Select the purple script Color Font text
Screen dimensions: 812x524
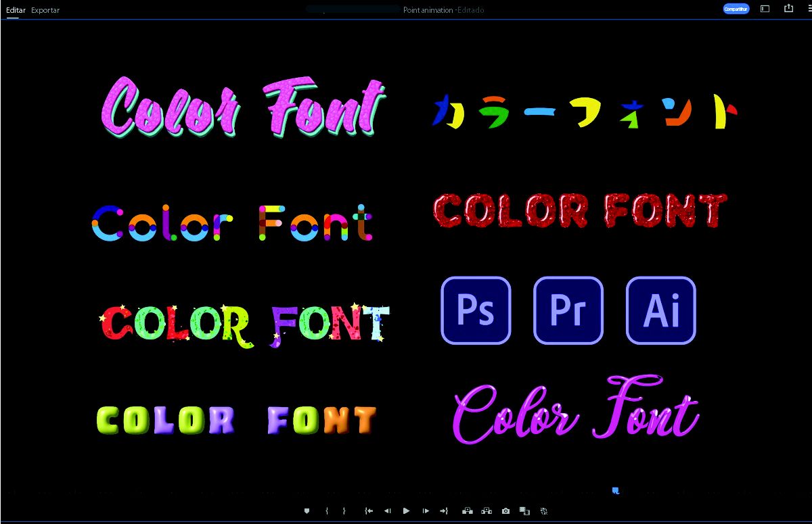point(576,410)
